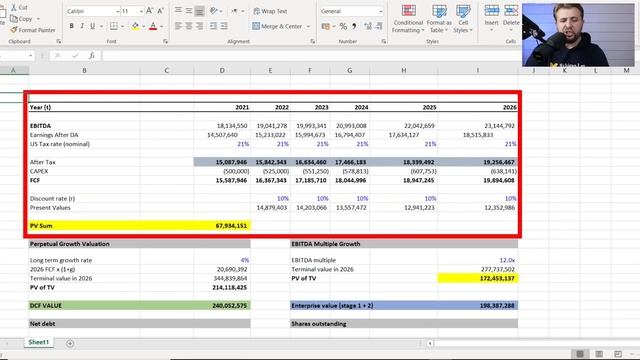Click inside the formula bar input
Image resolution: width=640 pixels, height=360 pixels.
tap(311, 56)
